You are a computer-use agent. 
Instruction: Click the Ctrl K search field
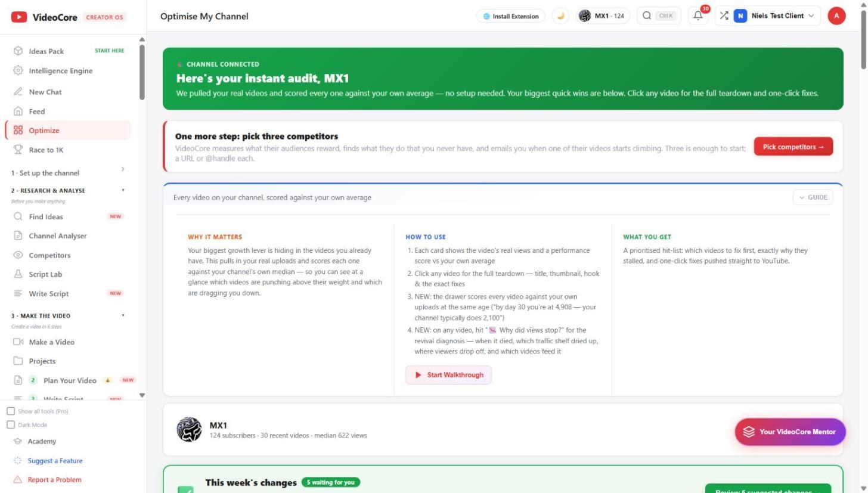point(659,16)
